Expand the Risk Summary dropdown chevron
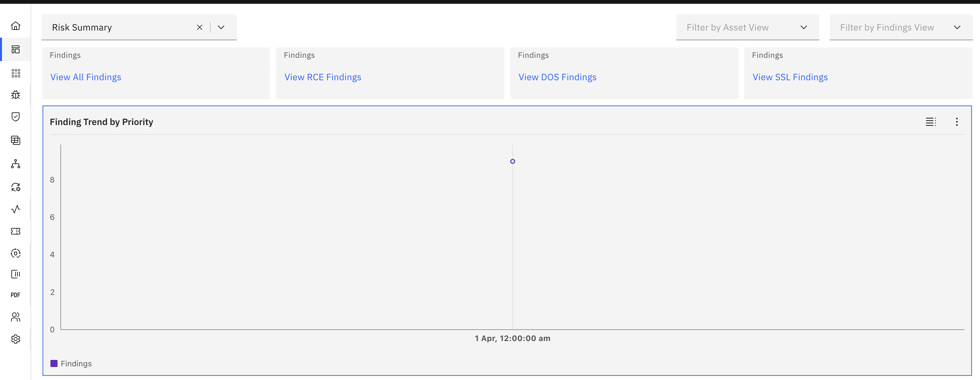Viewport: 980px width, 380px height. tap(221, 27)
